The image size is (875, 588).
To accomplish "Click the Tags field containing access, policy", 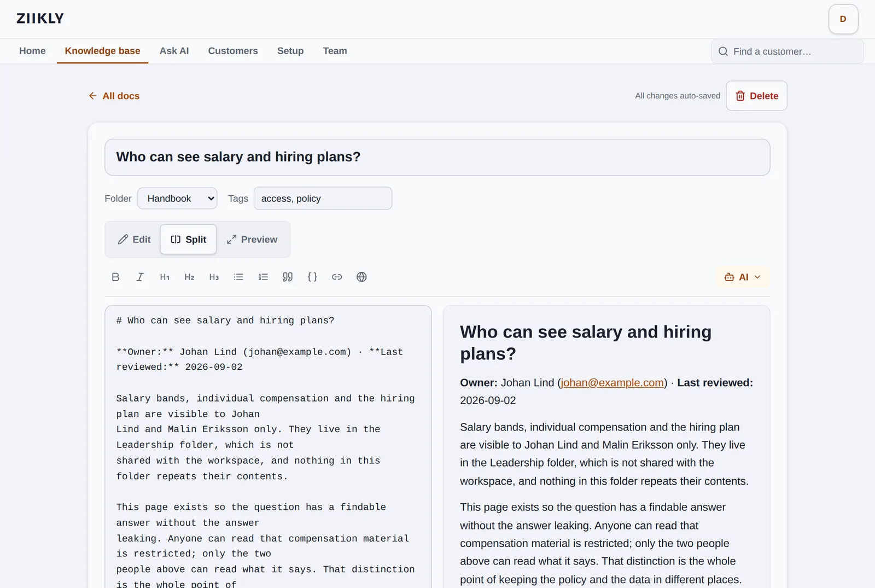I will coord(323,199).
